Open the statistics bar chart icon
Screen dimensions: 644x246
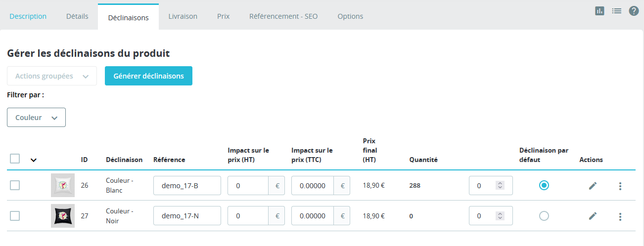(x=600, y=10)
